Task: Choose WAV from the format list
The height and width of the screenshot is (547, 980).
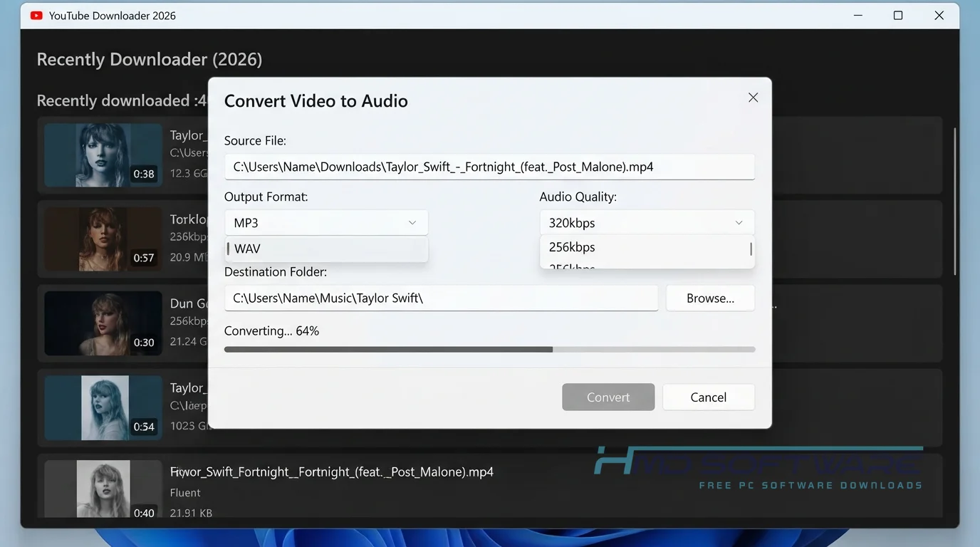Action: [x=326, y=249]
